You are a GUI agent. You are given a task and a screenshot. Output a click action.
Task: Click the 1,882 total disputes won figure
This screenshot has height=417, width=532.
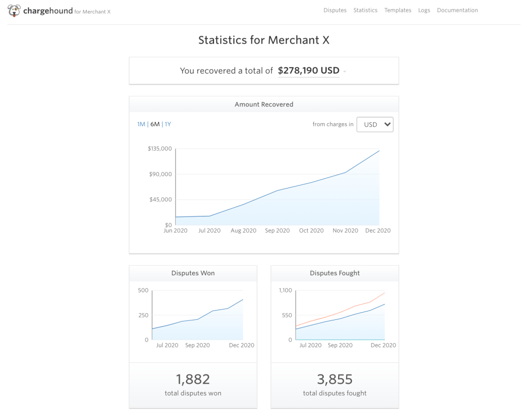coord(193,379)
